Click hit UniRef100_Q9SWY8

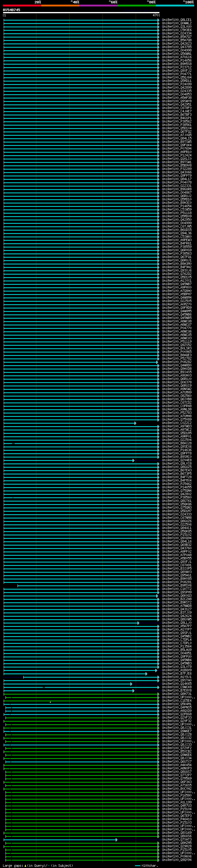(176, 101)
